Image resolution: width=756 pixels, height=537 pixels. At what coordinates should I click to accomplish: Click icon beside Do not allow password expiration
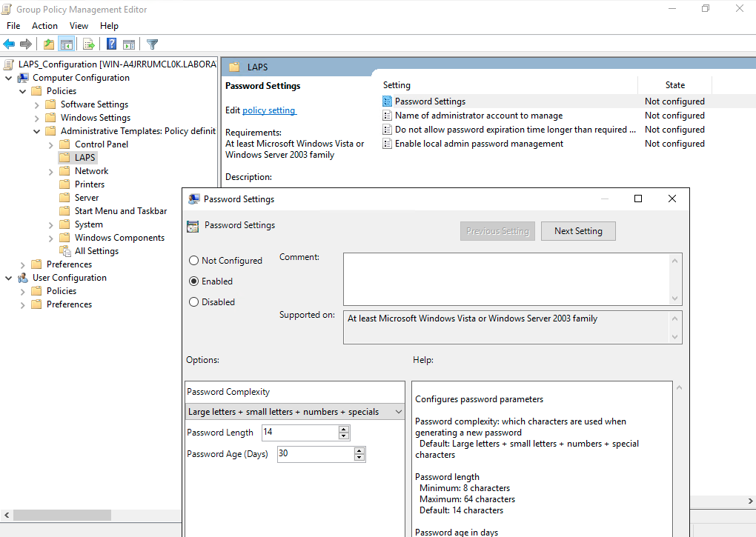click(387, 130)
